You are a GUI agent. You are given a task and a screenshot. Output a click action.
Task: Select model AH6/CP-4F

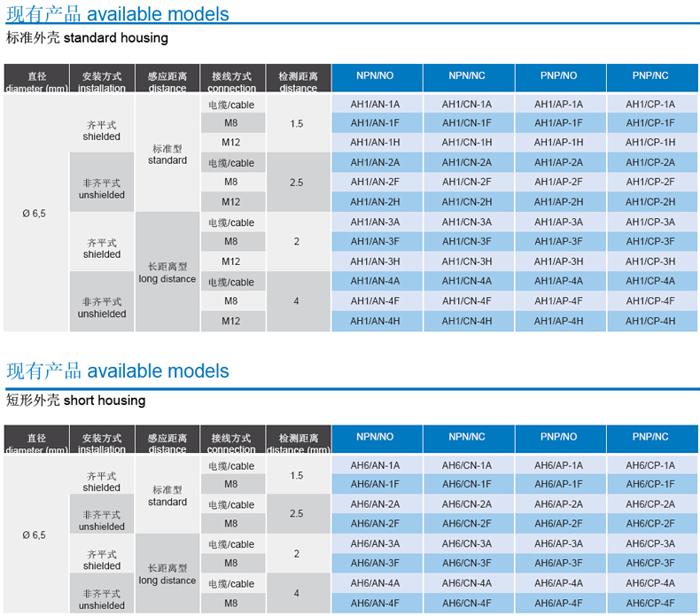pos(650,604)
